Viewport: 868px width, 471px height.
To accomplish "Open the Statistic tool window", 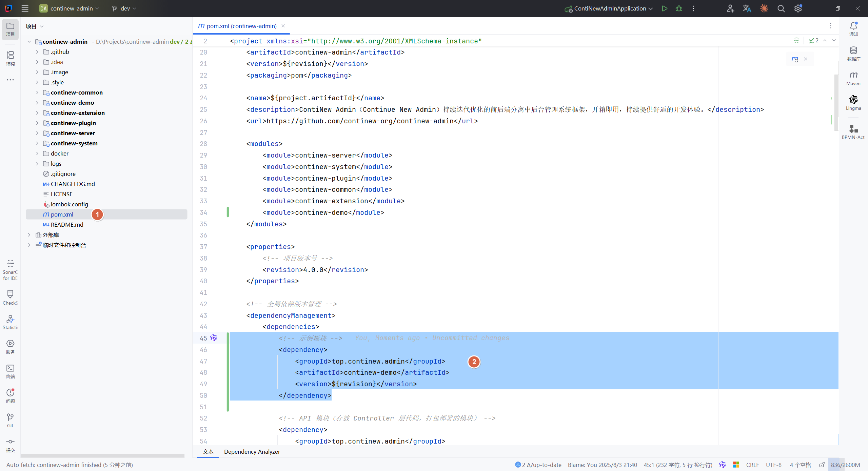I will [10, 322].
